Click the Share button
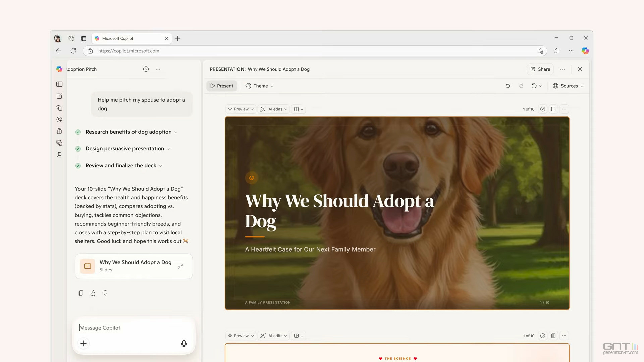Screen dimensions: 644x362 pyautogui.click(x=540, y=69)
